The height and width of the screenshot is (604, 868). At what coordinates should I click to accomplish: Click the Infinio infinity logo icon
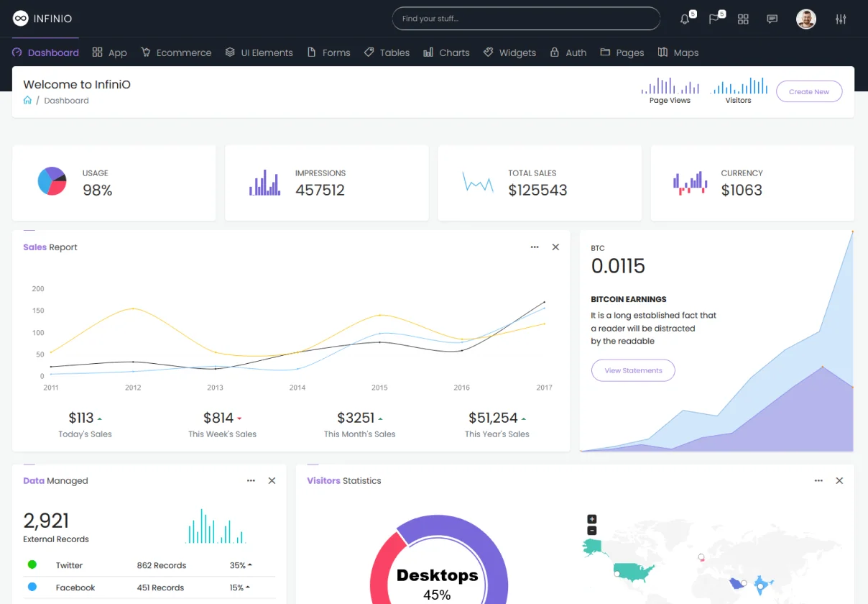click(20, 19)
